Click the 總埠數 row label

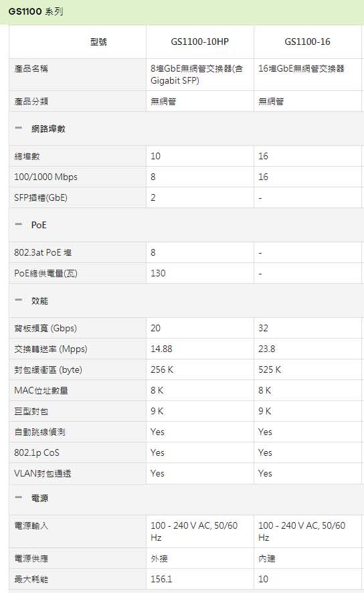pyautogui.click(x=27, y=156)
